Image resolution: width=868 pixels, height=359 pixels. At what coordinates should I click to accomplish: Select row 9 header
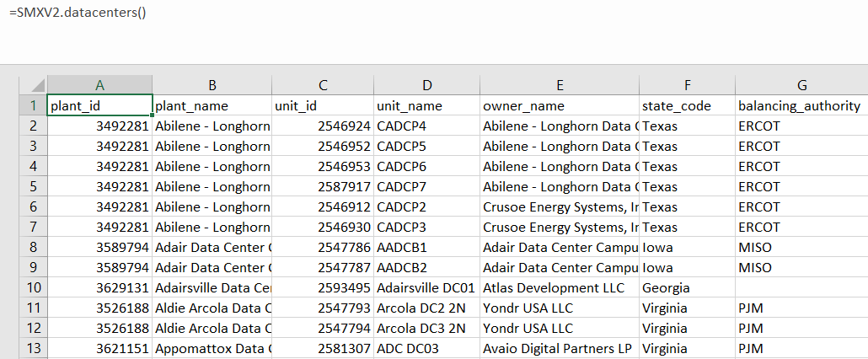[33, 267]
